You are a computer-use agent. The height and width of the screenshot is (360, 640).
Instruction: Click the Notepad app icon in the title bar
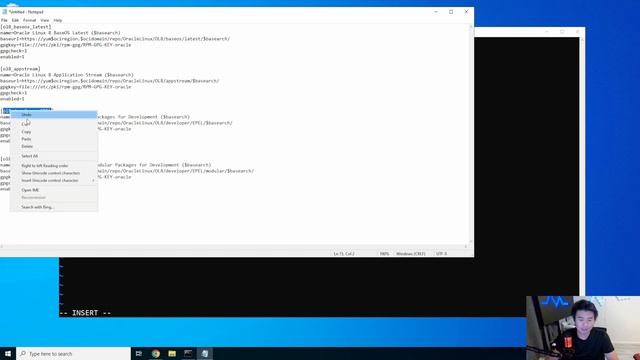pyautogui.click(x=4, y=12)
